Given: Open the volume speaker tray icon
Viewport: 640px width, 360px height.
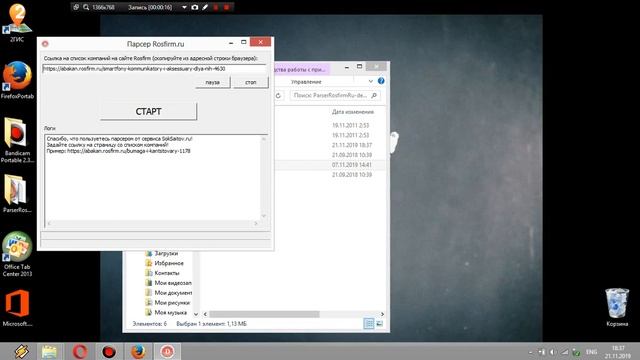Looking at the screenshot, I should pos(553,352).
